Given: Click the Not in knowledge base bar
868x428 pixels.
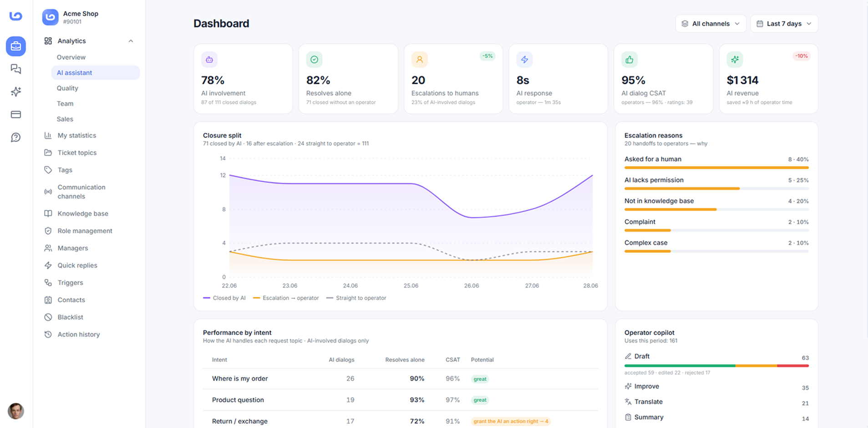Looking at the screenshot, I should 716,209.
